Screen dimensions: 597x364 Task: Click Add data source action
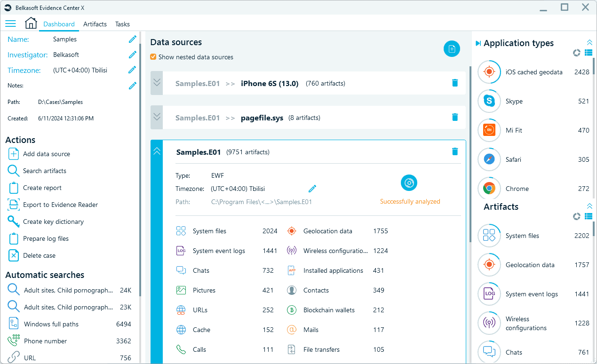click(x=40, y=154)
